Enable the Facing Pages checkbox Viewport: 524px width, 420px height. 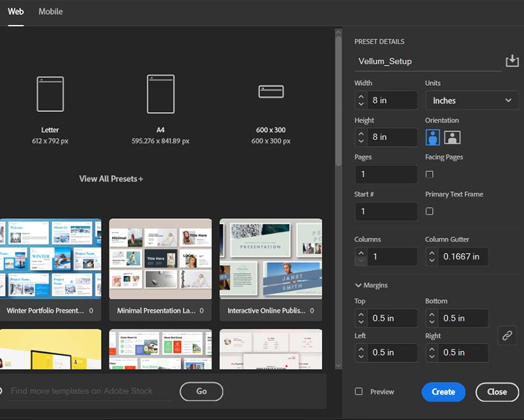(x=430, y=174)
